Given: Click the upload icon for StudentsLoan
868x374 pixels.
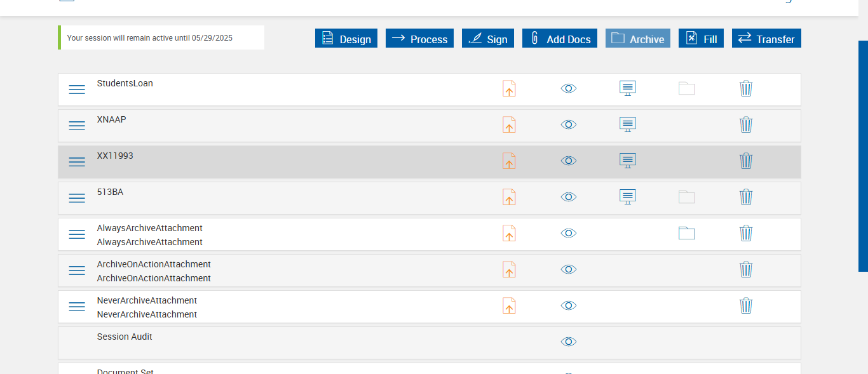Looking at the screenshot, I should (509, 88).
